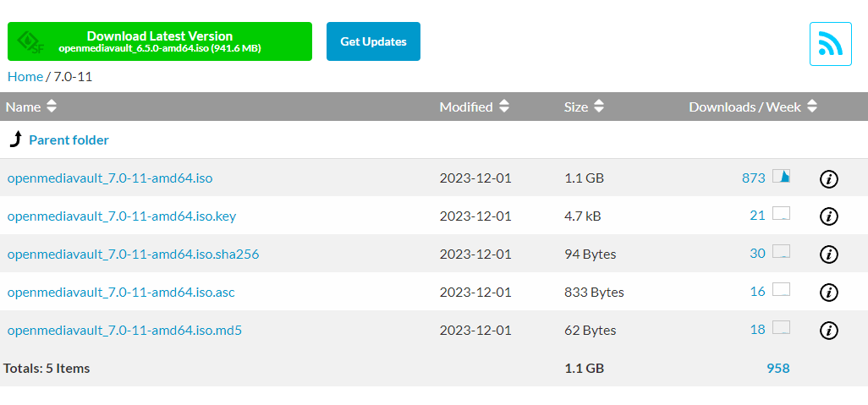Open the Parent folder link
This screenshot has width=868, height=405.
point(69,140)
